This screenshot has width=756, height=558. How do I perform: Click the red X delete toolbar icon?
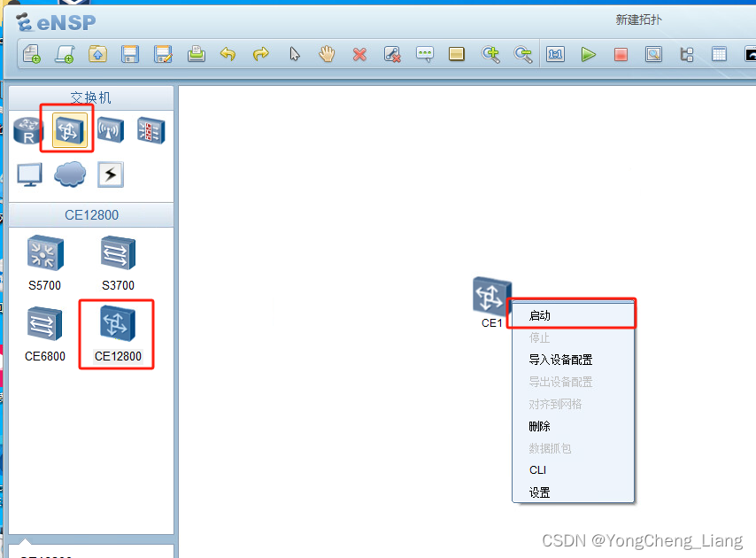[359, 54]
